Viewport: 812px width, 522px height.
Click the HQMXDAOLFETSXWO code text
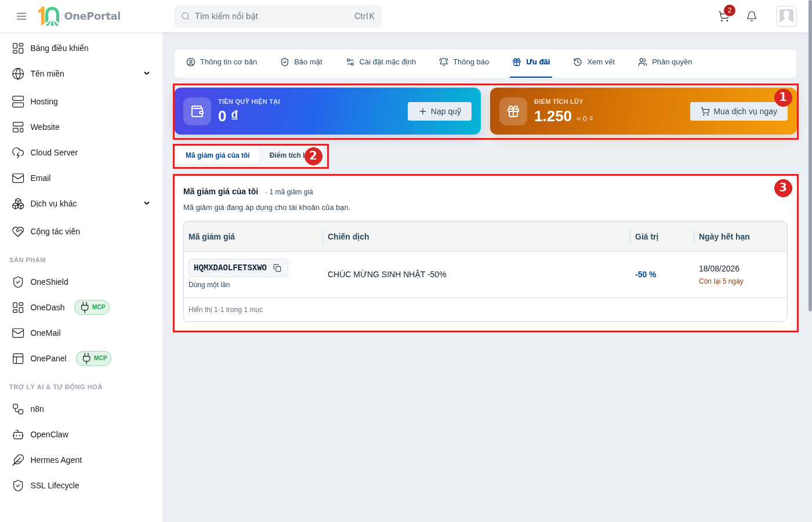pos(230,268)
